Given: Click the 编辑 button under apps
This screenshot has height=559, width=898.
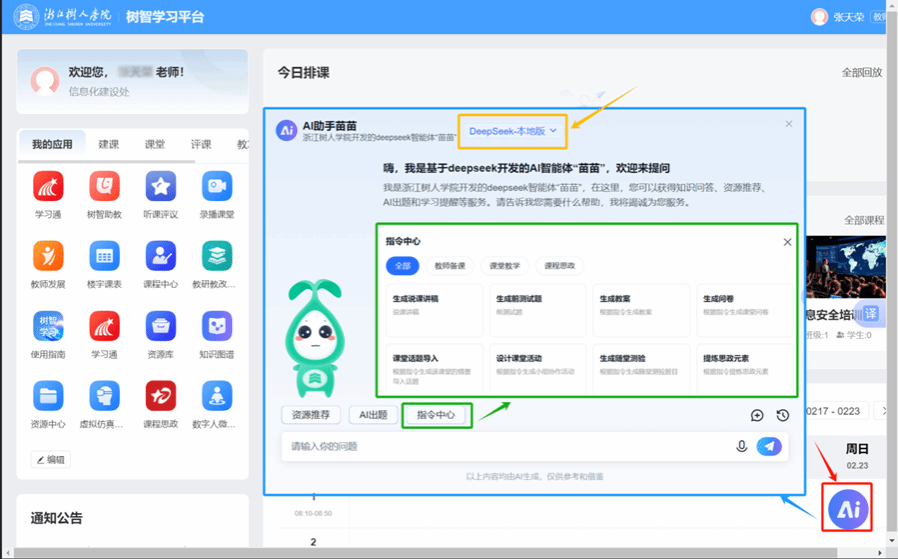Looking at the screenshot, I should pyautogui.click(x=50, y=460).
